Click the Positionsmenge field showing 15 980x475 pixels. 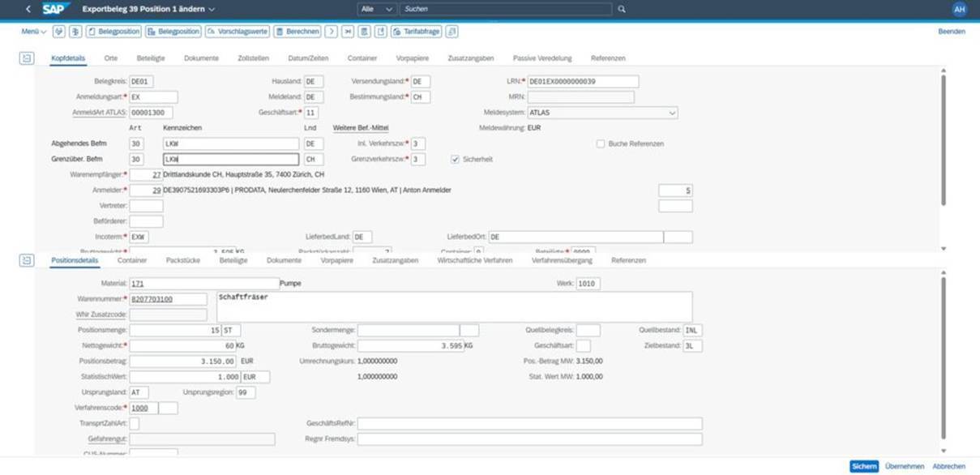[x=175, y=330]
